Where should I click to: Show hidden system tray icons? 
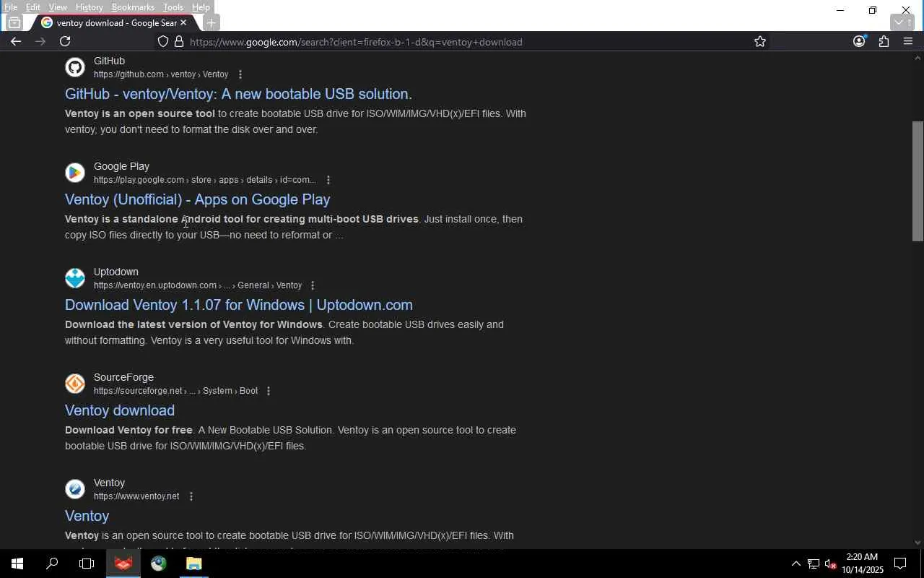pos(796,564)
